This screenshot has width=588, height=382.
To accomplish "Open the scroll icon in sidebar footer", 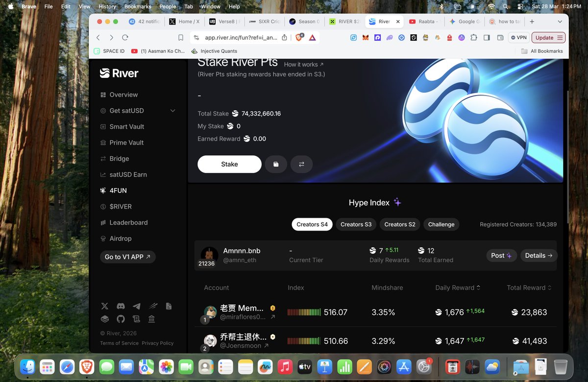I will [x=136, y=319].
